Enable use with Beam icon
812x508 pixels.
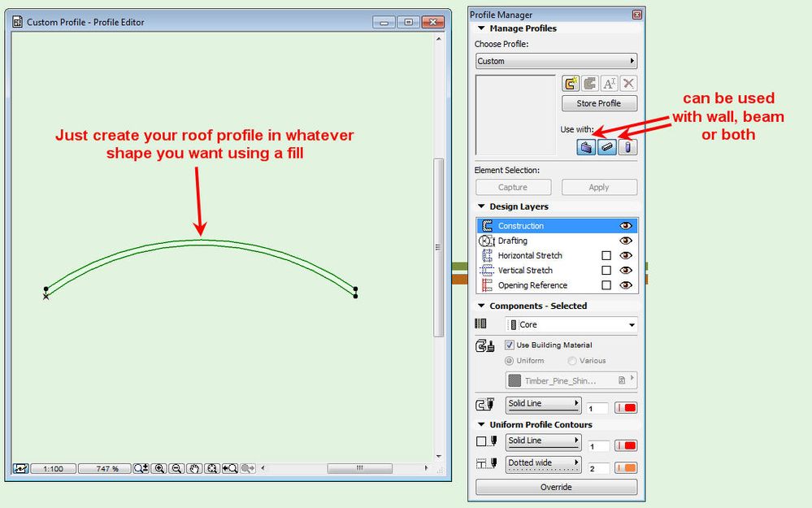tap(607, 147)
